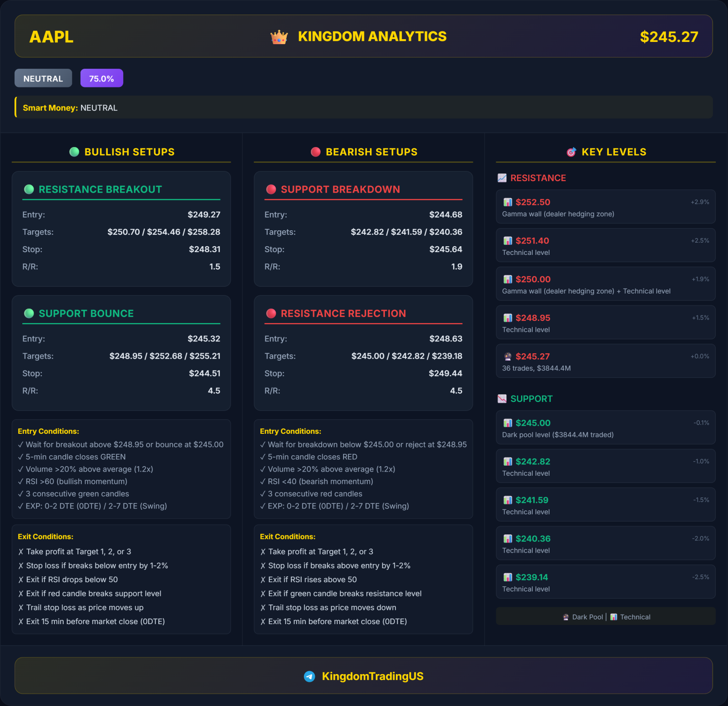Screen dimensions: 728x706
Task: Click 'Exit if RSI drops below 50'
Action: [68, 579]
